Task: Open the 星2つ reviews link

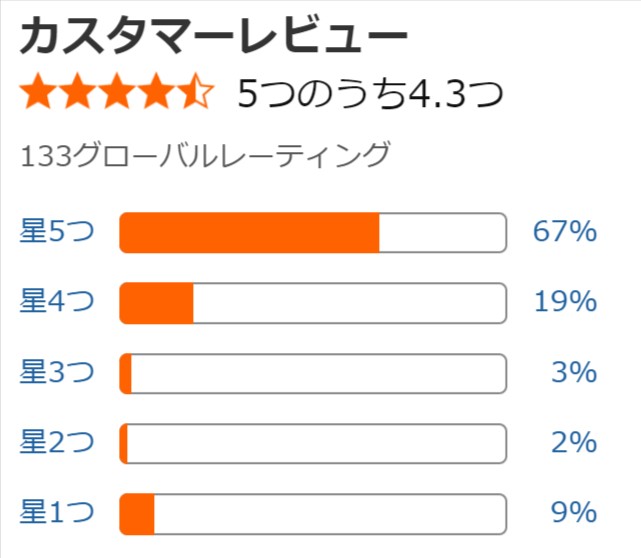Action: [57, 442]
